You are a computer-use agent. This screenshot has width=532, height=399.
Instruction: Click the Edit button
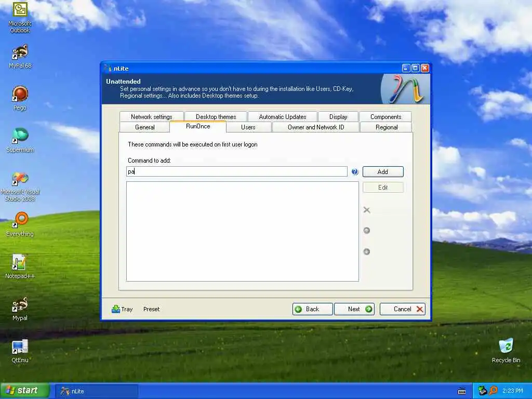point(383,187)
